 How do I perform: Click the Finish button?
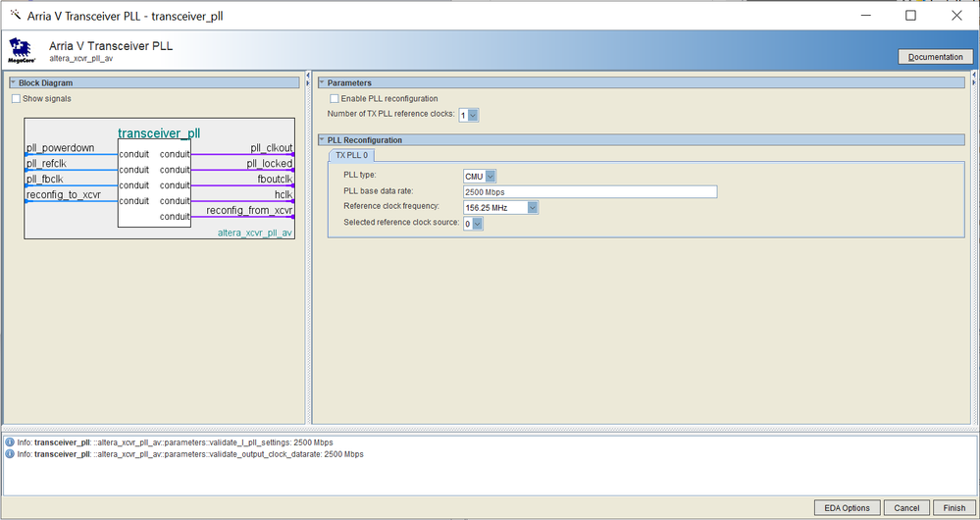tap(954, 508)
